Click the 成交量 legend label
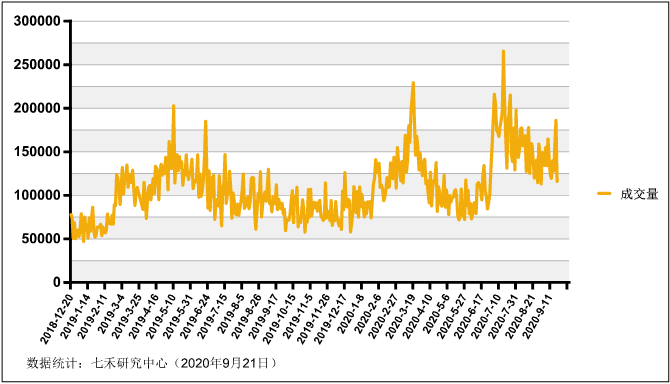The height and width of the screenshot is (384, 670). 639,194
